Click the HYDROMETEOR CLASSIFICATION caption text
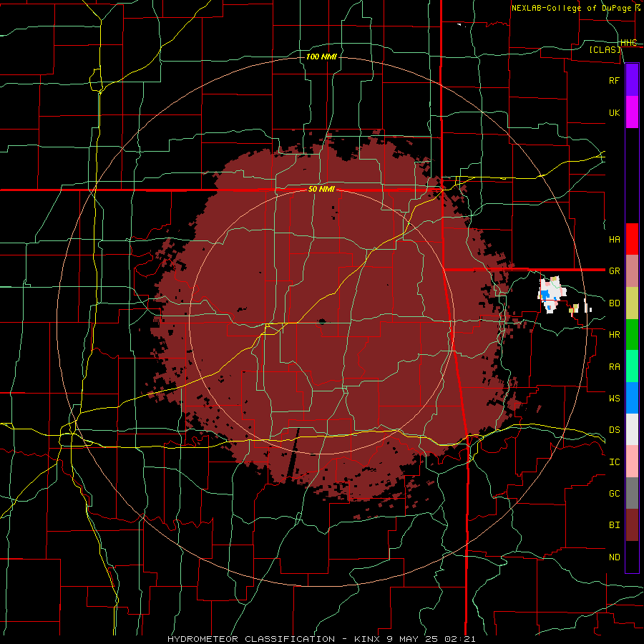Viewport: 644px width, 644px height. click(251, 639)
